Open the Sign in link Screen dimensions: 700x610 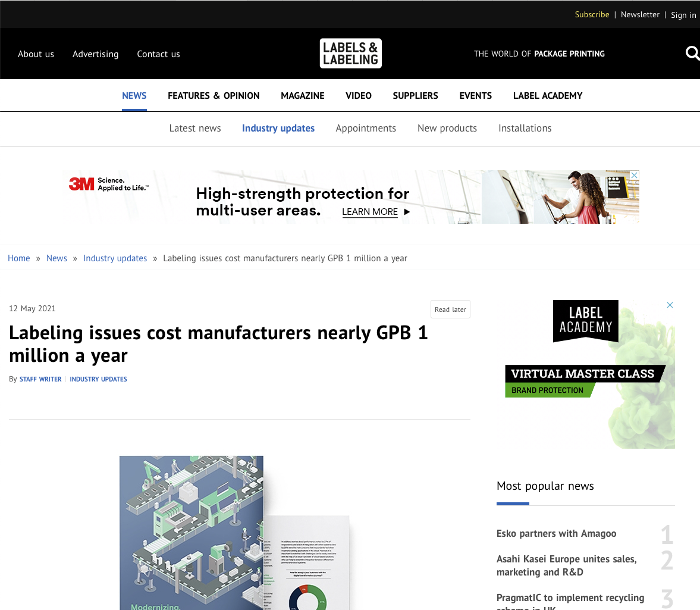point(683,15)
